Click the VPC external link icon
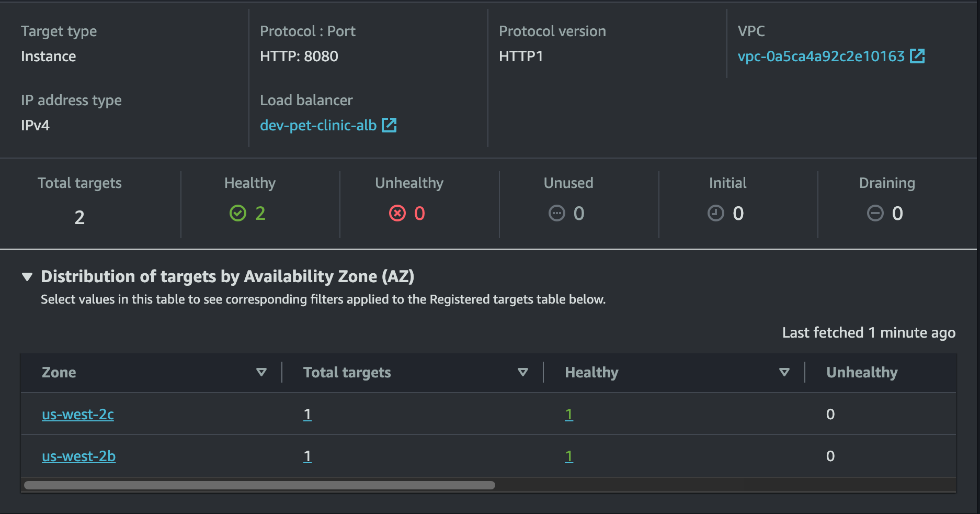Screen dimensions: 980x514 coord(917,56)
